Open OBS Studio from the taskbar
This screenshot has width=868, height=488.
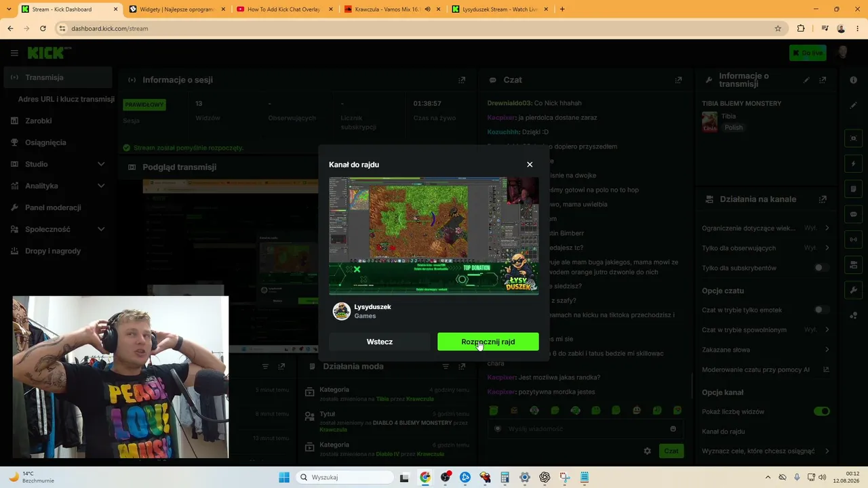click(446, 477)
